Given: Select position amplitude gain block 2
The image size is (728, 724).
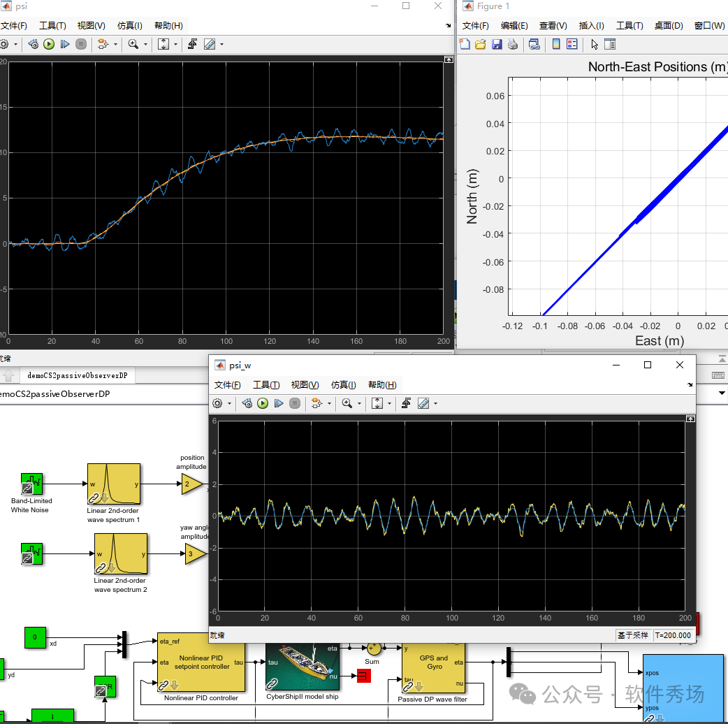Looking at the screenshot, I should [x=192, y=484].
